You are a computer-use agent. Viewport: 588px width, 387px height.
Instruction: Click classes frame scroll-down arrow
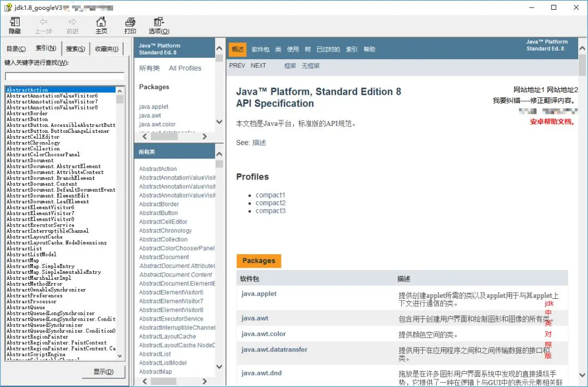[219, 366]
